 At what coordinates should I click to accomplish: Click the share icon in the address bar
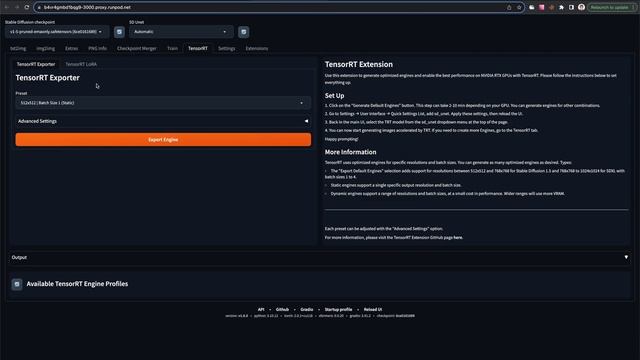[x=509, y=7]
